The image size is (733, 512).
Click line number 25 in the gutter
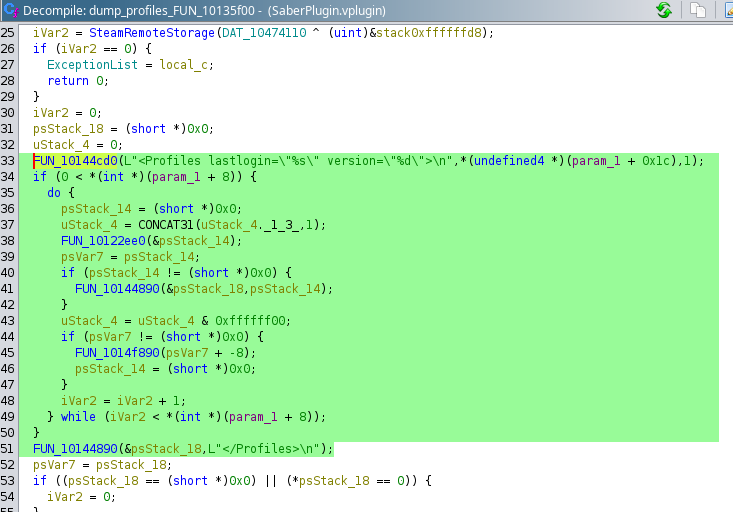point(7,33)
